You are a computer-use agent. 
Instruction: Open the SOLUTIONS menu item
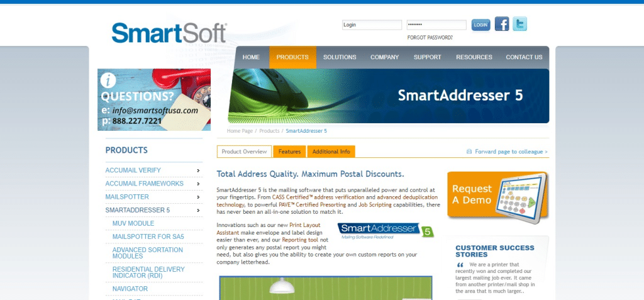pyautogui.click(x=340, y=57)
